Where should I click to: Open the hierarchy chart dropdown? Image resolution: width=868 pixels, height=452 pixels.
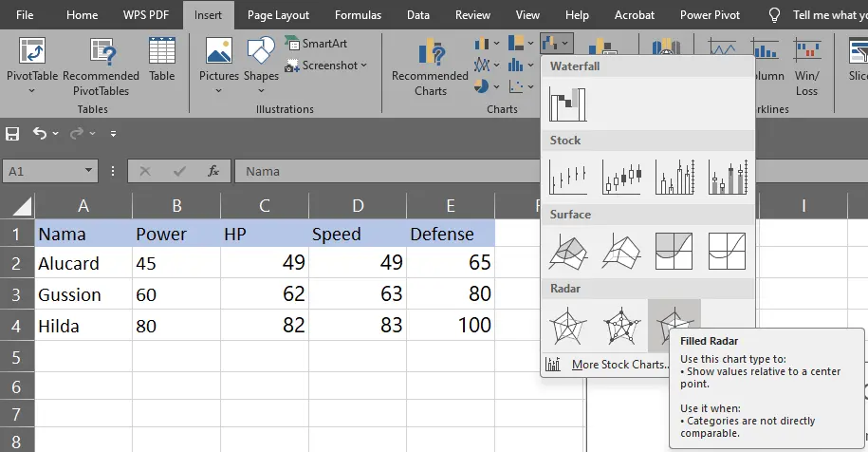tap(521, 44)
